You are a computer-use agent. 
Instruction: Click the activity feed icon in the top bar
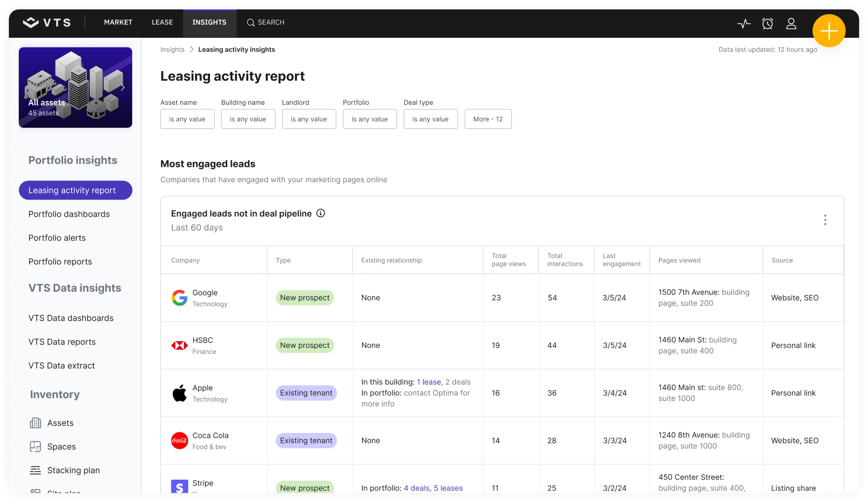(744, 23)
